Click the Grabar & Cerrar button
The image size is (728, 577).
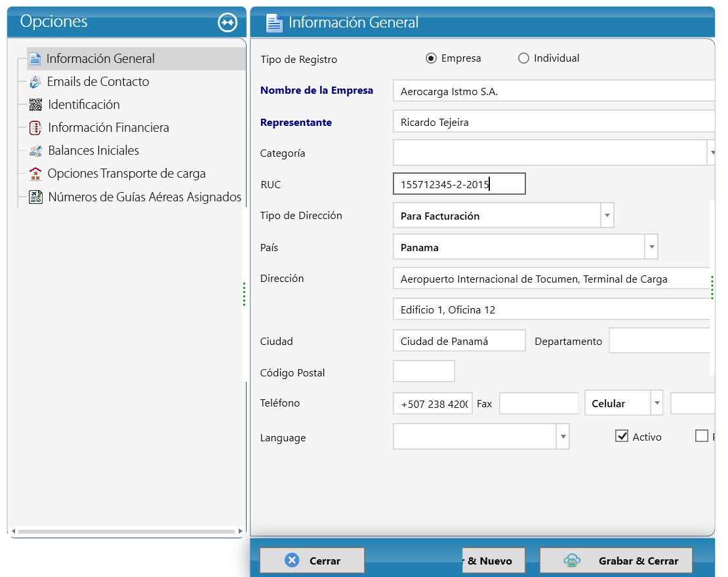pos(616,561)
